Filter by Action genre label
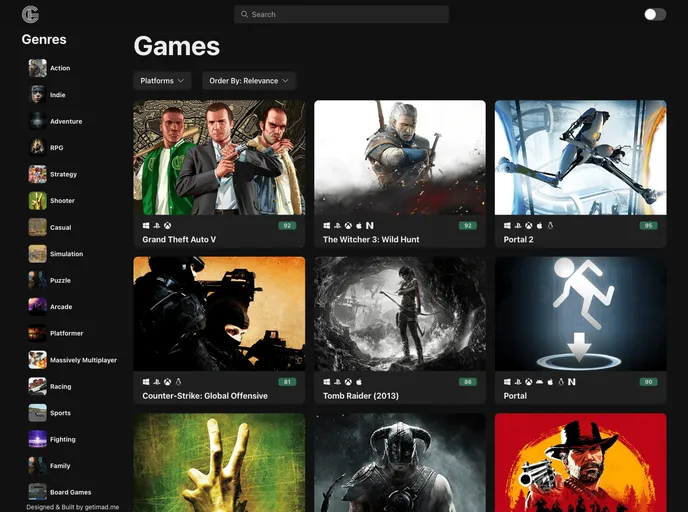 tap(60, 68)
